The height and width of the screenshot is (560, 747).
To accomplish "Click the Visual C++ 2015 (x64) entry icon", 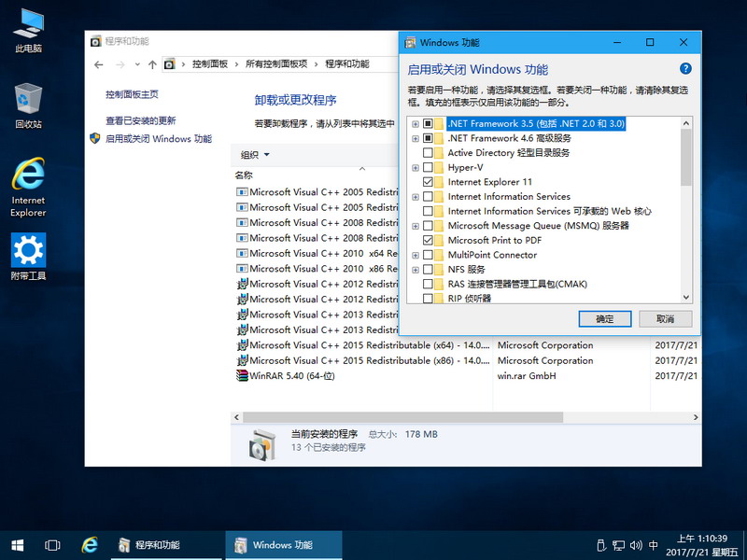I will (242, 345).
